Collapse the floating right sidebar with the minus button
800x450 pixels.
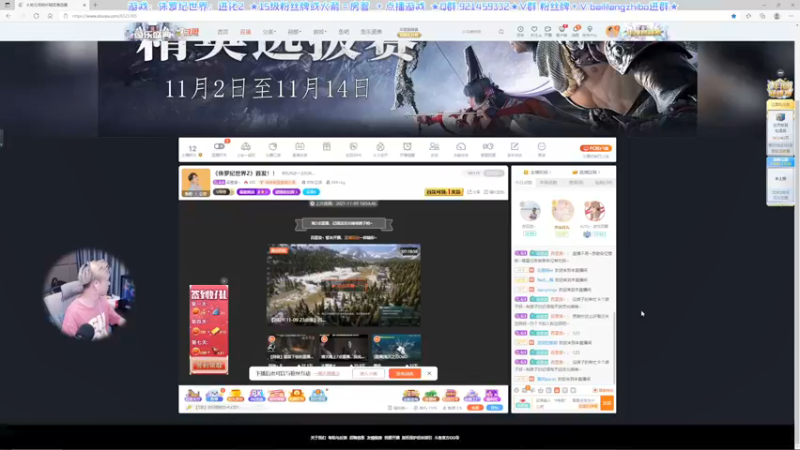780,73
